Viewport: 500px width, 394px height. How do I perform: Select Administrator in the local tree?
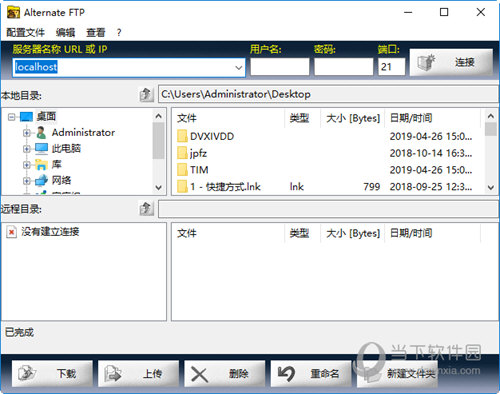pyautogui.click(x=83, y=133)
